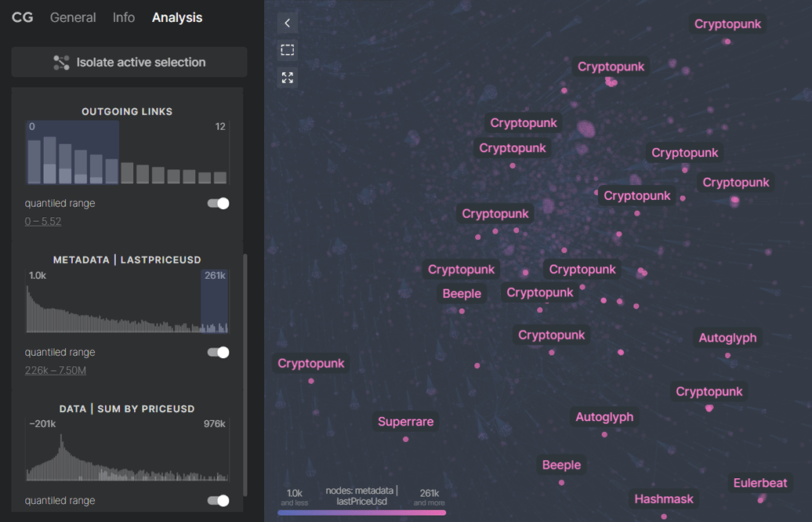Collapse the side panel with chevron icon
The image size is (812, 522).
tap(288, 24)
